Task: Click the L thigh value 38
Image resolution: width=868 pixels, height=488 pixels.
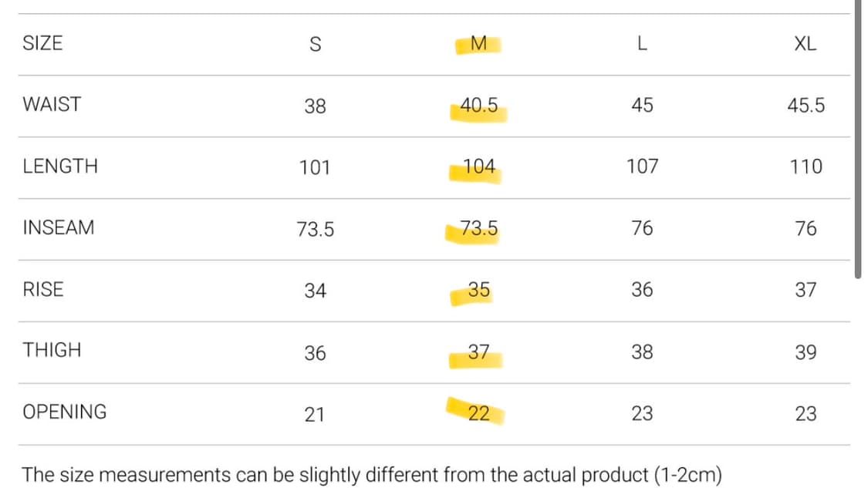Action: pyautogui.click(x=642, y=352)
